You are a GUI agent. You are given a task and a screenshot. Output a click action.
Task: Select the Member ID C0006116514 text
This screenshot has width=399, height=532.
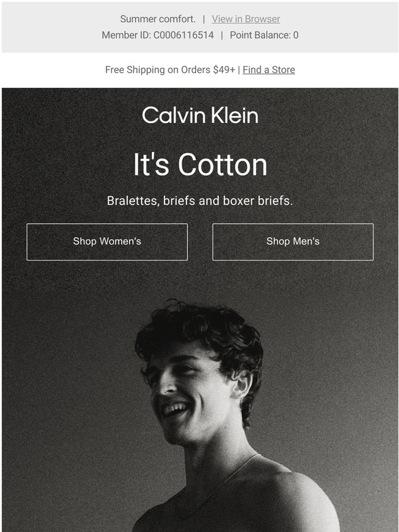tap(158, 35)
